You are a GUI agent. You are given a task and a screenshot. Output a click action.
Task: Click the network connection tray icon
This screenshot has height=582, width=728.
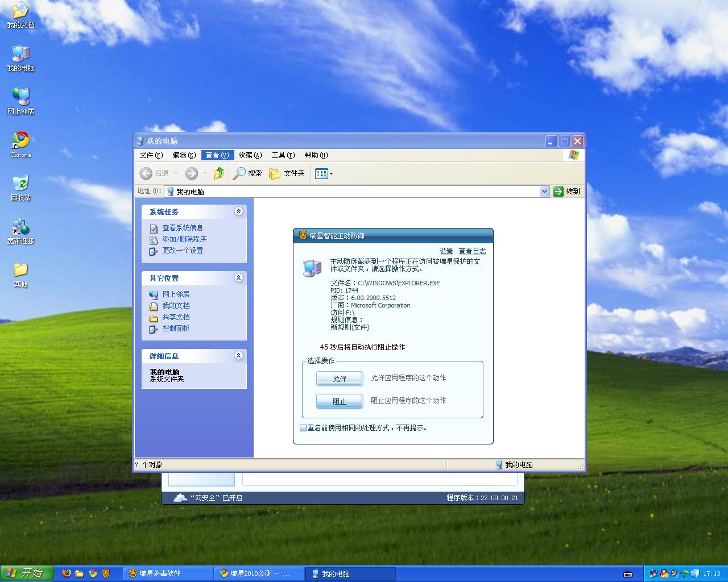653,573
